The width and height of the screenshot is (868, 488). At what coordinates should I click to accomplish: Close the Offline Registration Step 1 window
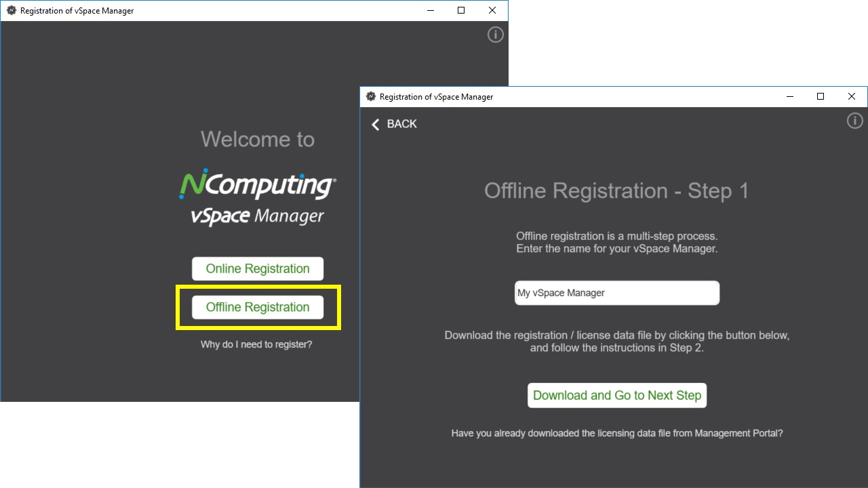pos(852,96)
